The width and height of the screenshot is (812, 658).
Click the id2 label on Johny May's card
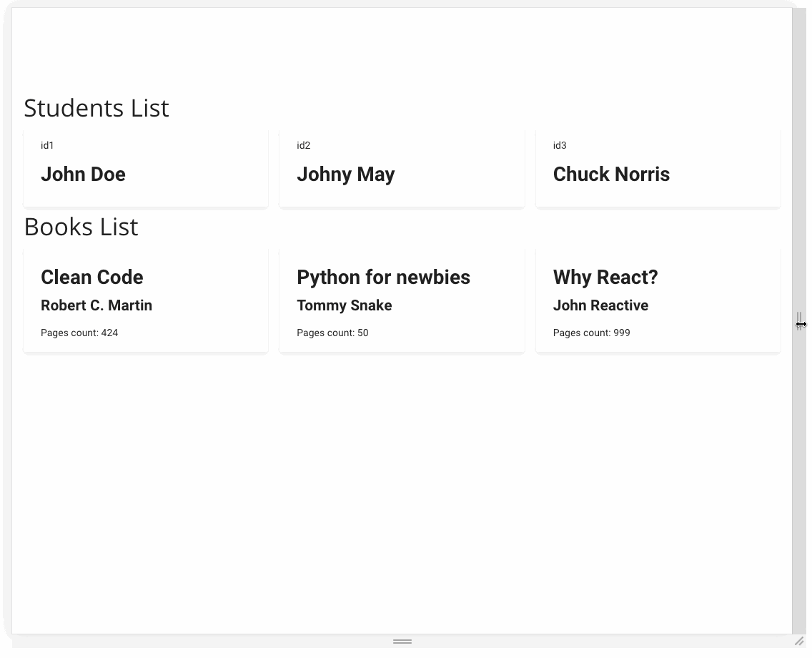click(304, 145)
